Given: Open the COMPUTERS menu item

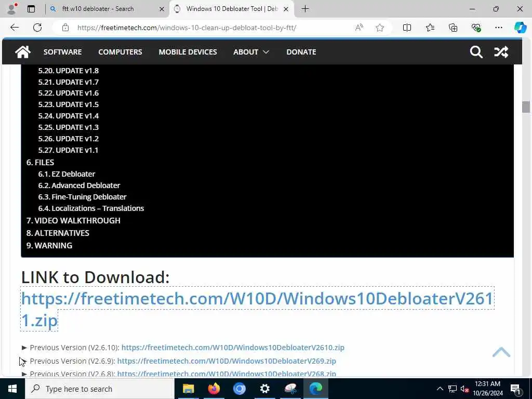Looking at the screenshot, I should tap(120, 52).
